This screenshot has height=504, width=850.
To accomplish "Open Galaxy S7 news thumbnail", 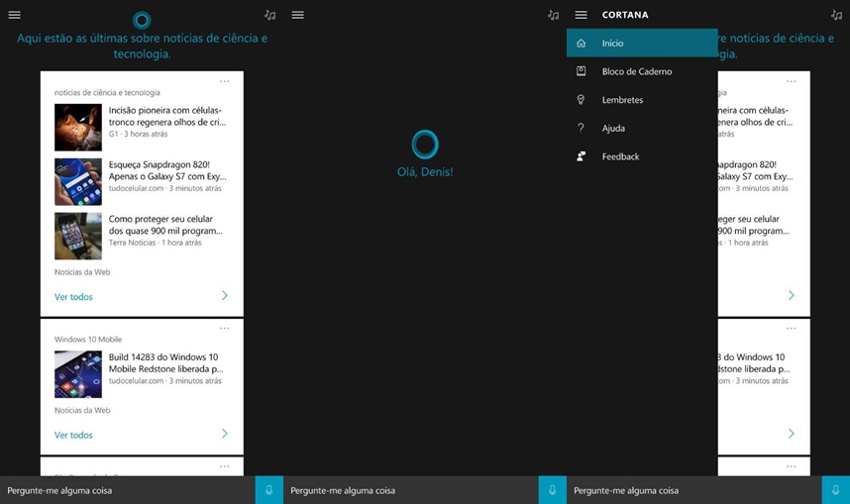I will [x=78, y=181].
